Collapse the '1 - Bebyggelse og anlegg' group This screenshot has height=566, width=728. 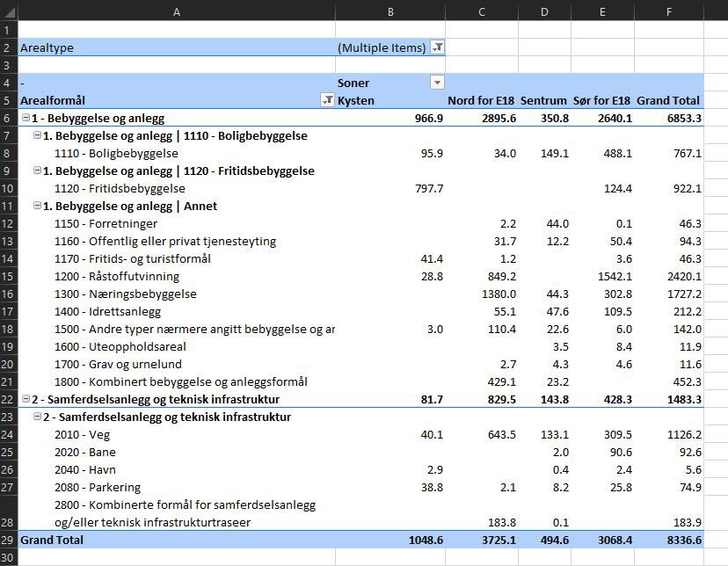coord(25,118)
